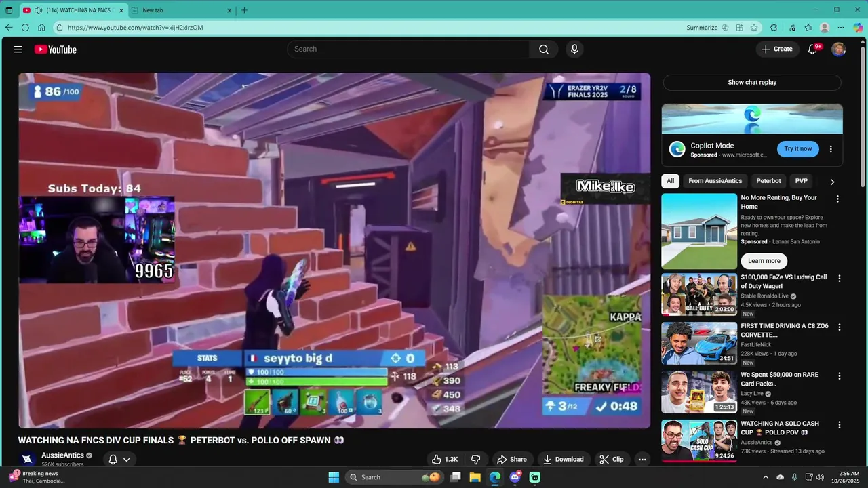
Task: Show next filter chips arrow
Action: coord(832,182)
